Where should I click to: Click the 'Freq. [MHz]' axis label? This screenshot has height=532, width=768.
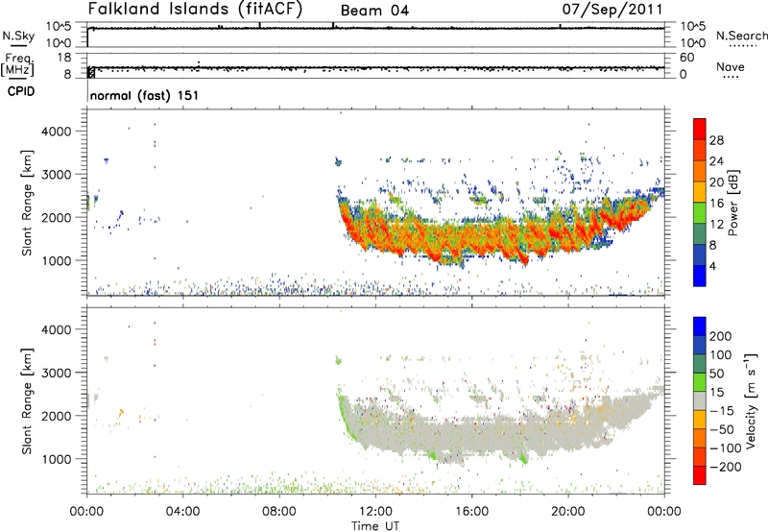click(x=17, y=65)
